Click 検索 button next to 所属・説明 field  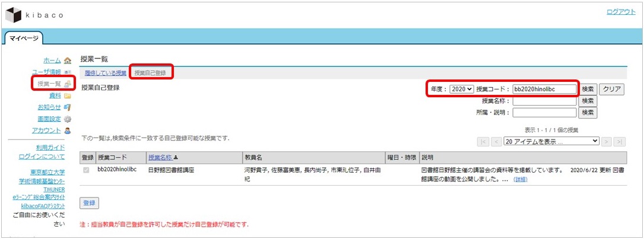coord(588,112)
